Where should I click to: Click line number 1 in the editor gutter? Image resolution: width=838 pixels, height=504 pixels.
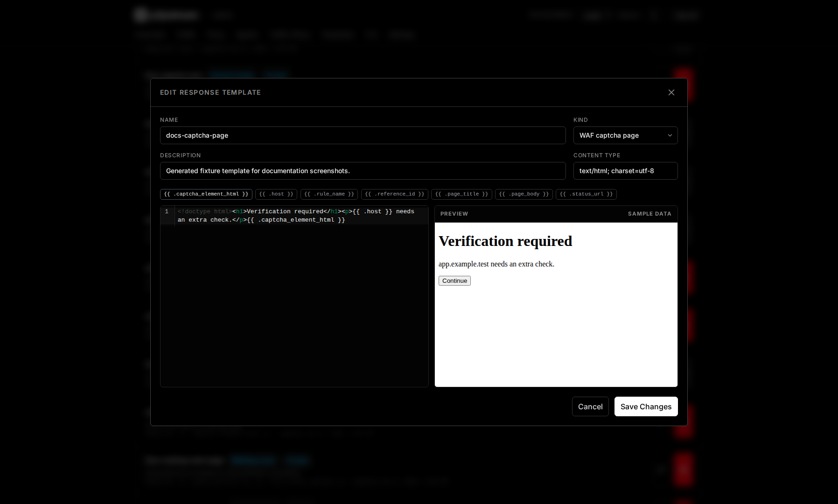coord(167,211)
